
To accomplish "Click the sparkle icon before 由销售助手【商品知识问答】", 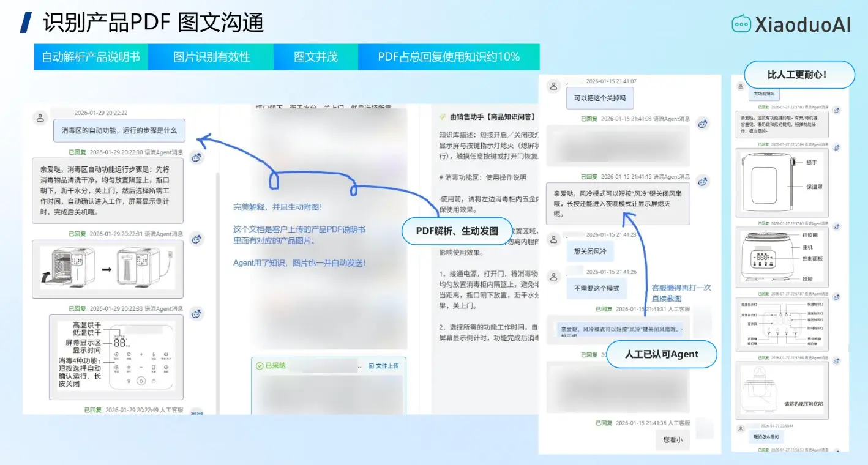I will pos(442,117).
